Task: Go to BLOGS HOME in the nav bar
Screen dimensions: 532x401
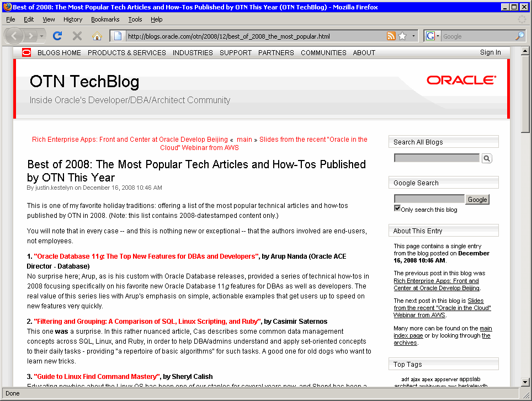Action: coord(60,53)
